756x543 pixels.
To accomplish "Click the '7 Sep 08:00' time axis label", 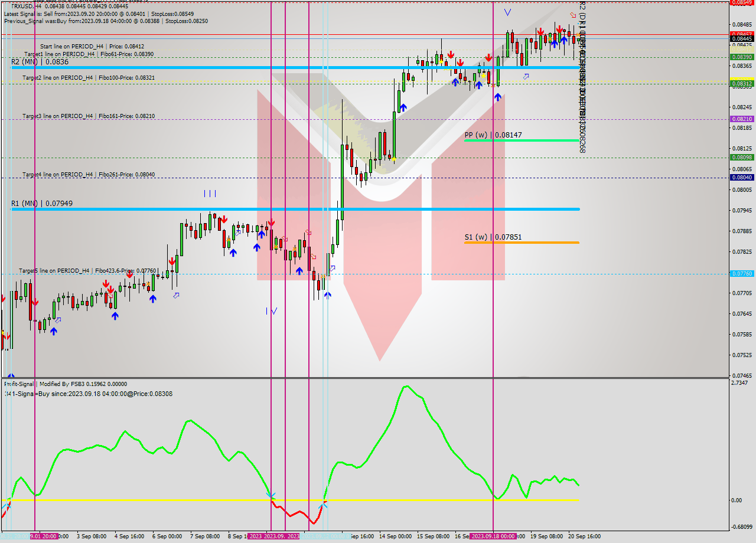I will click(205, 537).
